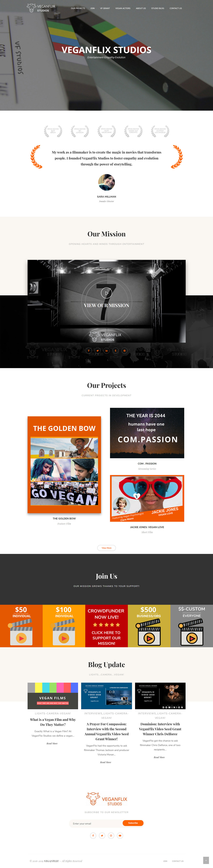The height and width of the screenshot is (868, 213).
Task: Click the newsletter email input field
Action: click(x=96, y=823)
